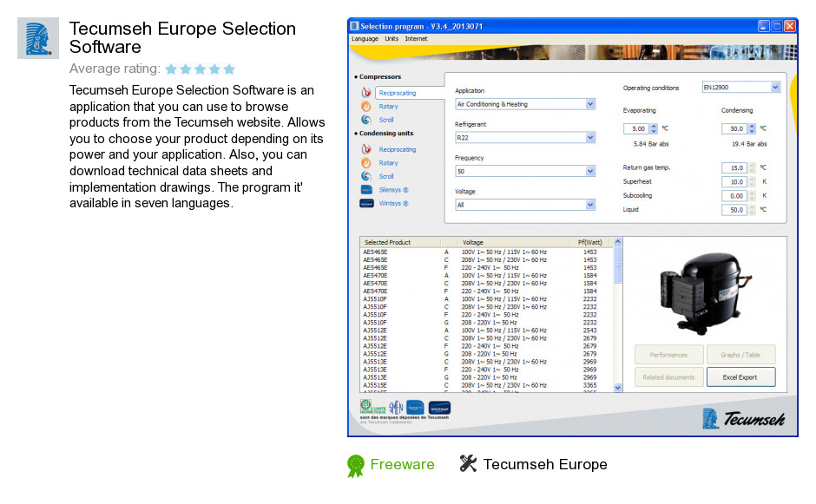816x504 pixels.
Task: Select Scroll compressor icon under Compressors
Action: pyautogui.click(x=366, y=120)
